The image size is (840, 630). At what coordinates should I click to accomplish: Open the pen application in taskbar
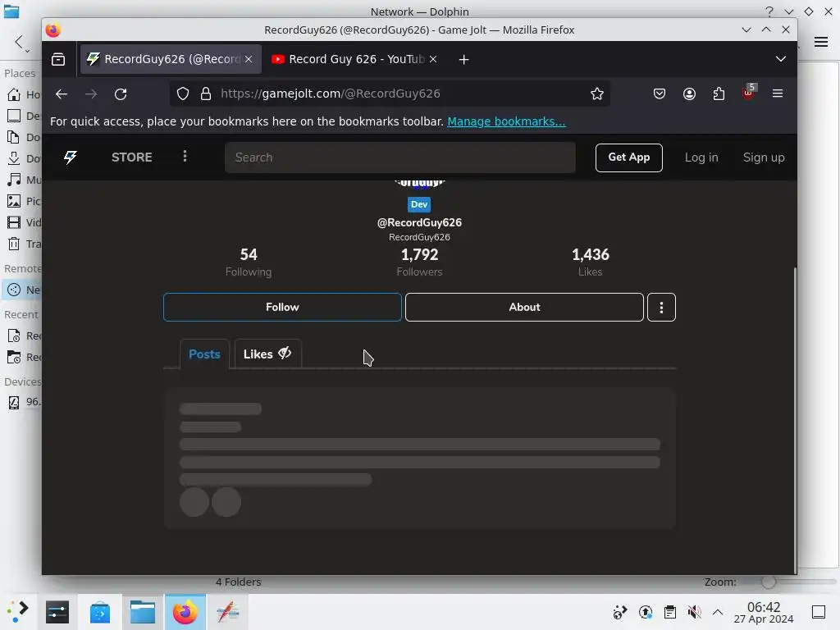pyautogui.click(x=227, y=612)
